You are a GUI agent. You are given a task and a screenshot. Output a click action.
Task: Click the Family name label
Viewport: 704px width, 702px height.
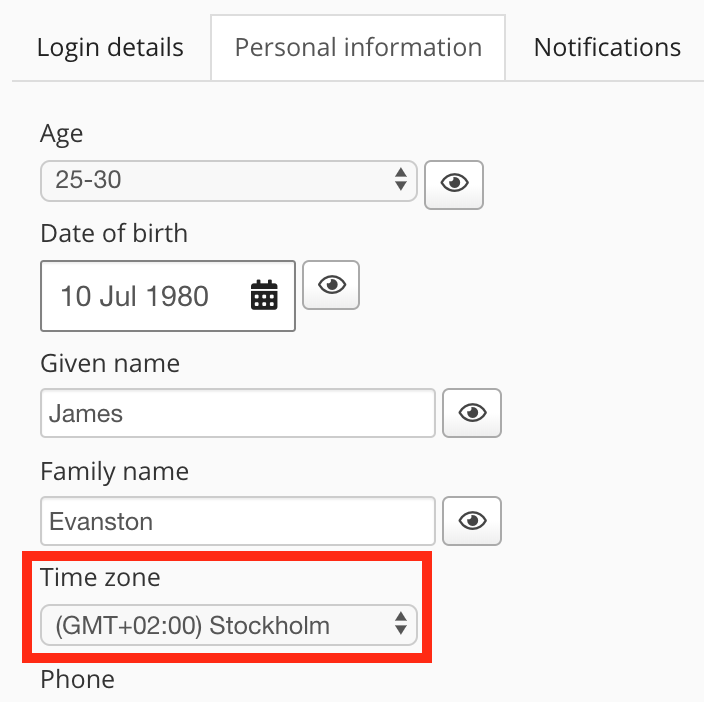pos(114,471)
